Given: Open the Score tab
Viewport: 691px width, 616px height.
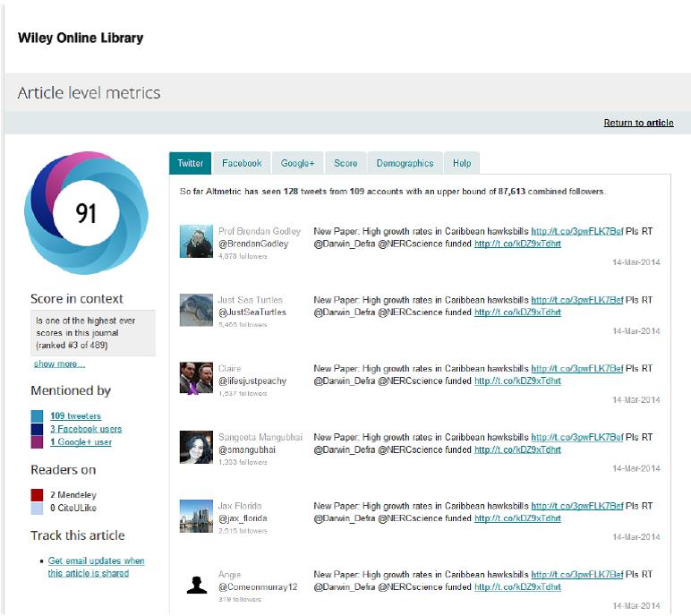Looking at the screenshot, I should pyautogui.click(x=345, y=163).
